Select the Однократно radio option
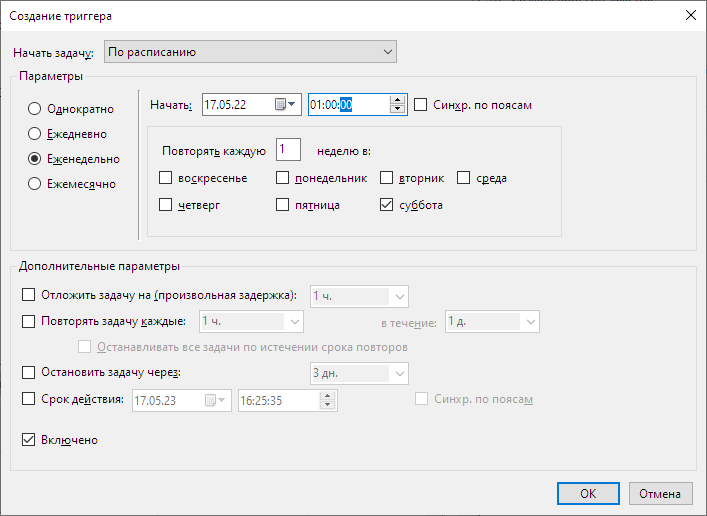Screen dimensions: 707x516 [x=34, y=109]
